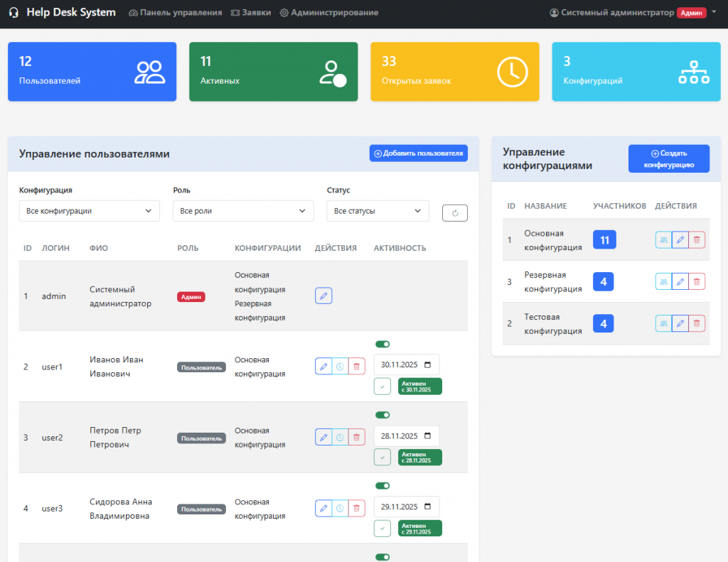Screen dimensions: 728x562
Task: Open history clock icon for user2
Action: click(341, 437)
